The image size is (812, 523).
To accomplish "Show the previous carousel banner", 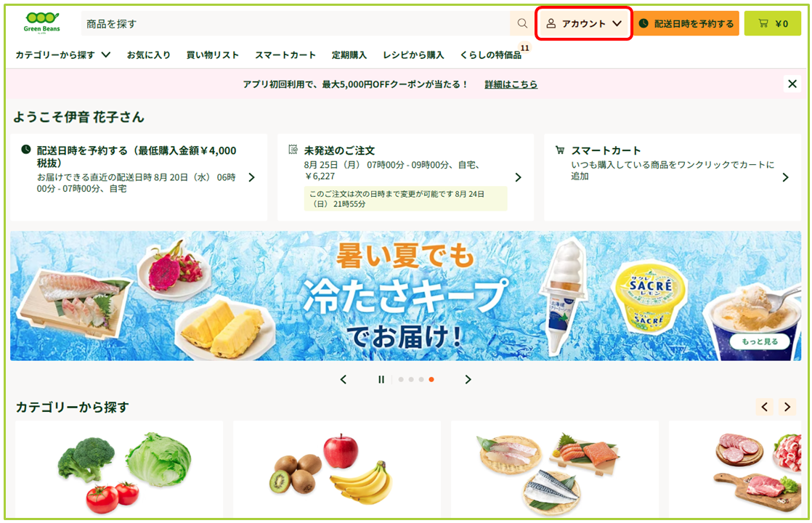I will tap(344, 380).
